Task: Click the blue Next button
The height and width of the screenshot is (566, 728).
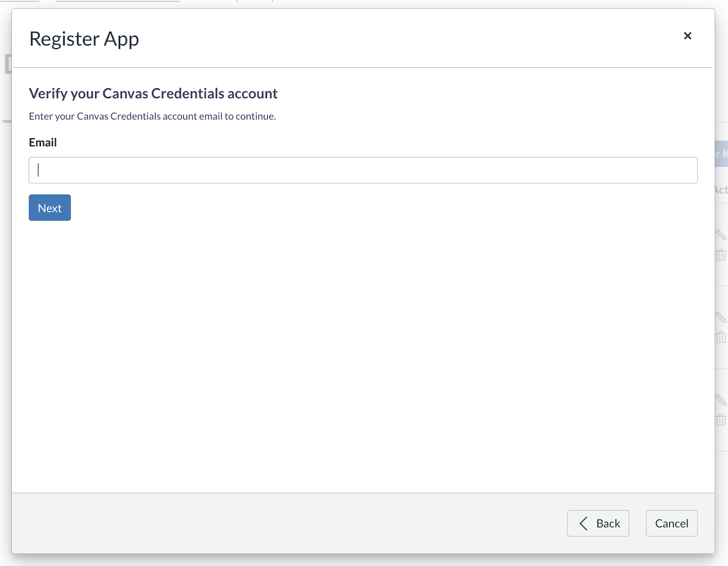Action: tap(50, 208)
